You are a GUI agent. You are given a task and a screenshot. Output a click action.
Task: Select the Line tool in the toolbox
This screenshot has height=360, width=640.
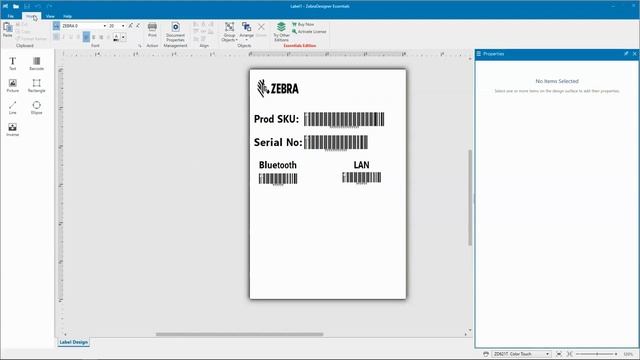tap(13, 107)
